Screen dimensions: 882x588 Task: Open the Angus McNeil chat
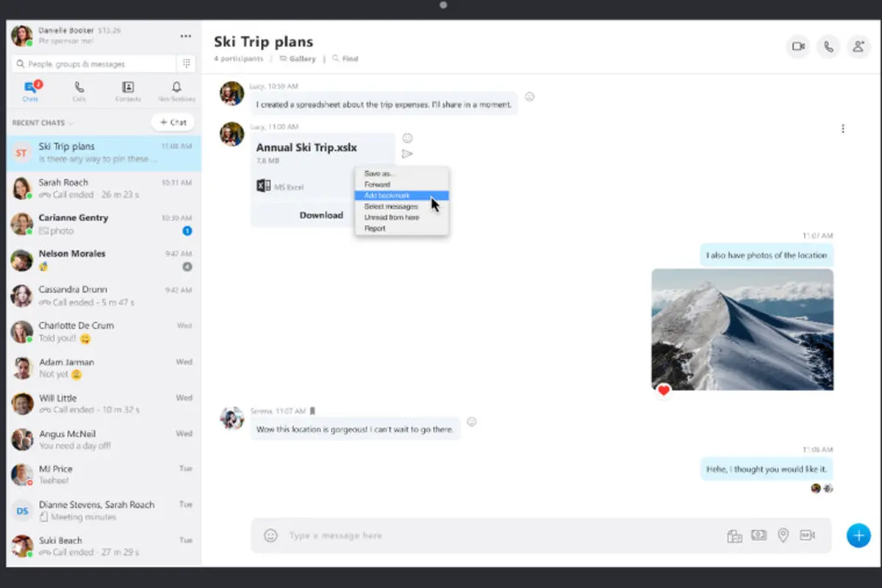point(104,440)
